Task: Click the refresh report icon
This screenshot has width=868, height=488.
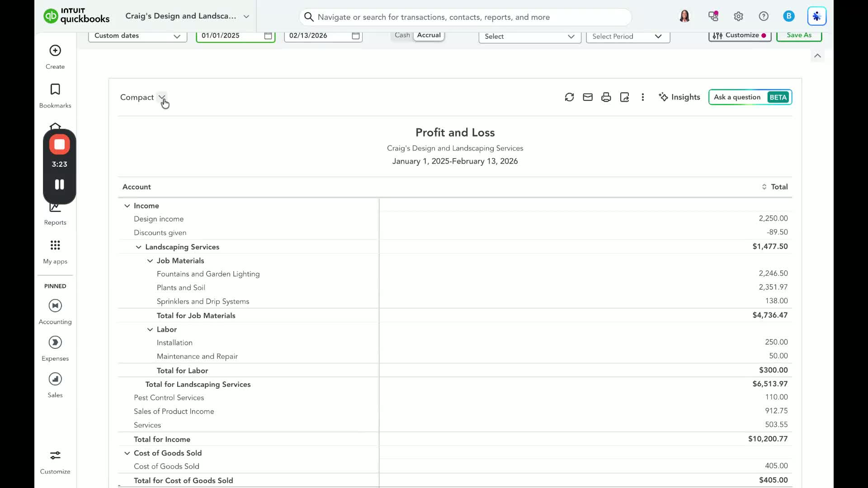Action: [x=569, y=97]
